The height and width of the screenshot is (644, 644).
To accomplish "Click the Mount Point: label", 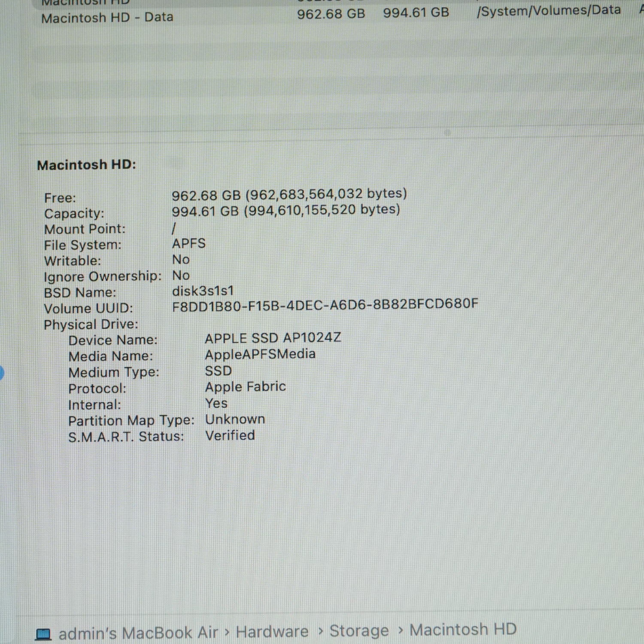I will point(85,229).
